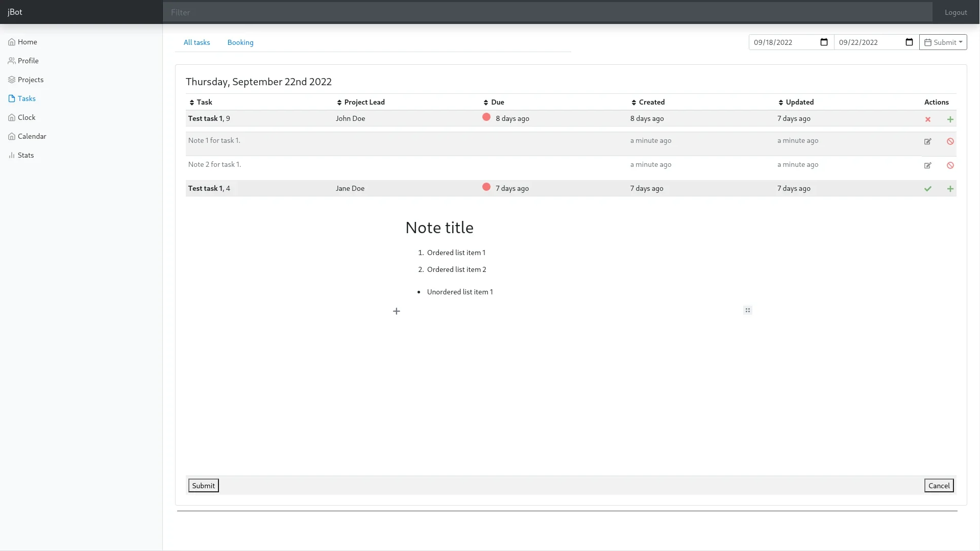Screen dimensions: 980x551
Task: Click the add task icon for Test task 1 Jane Doe
Action: coord(950,188)
